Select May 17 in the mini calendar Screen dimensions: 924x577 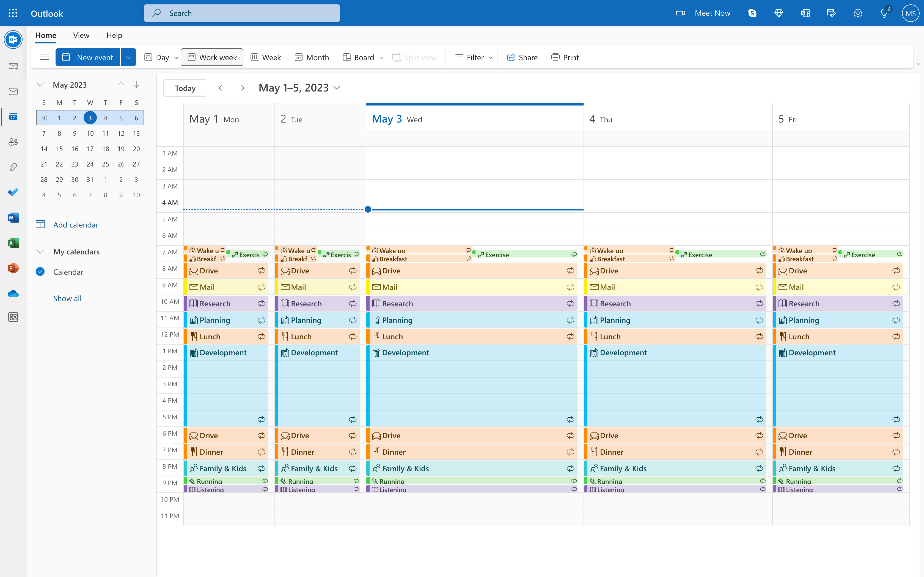90,148
